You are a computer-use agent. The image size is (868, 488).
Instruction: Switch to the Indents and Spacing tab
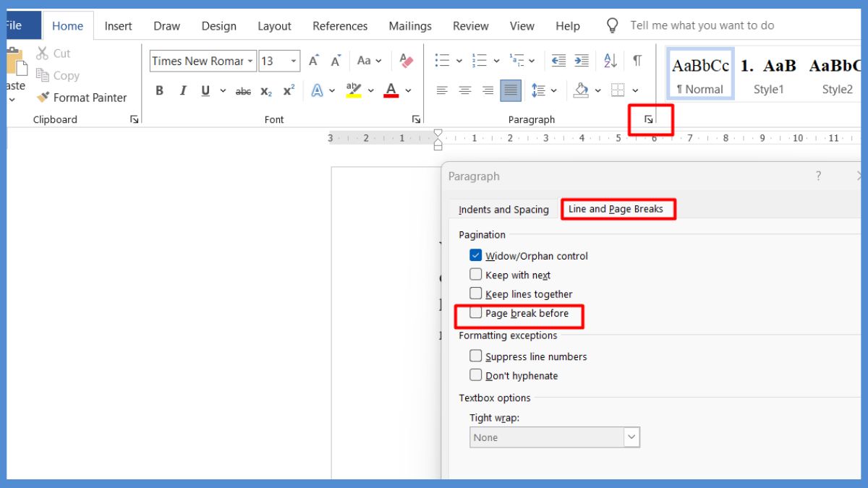(x=503, y=209)
